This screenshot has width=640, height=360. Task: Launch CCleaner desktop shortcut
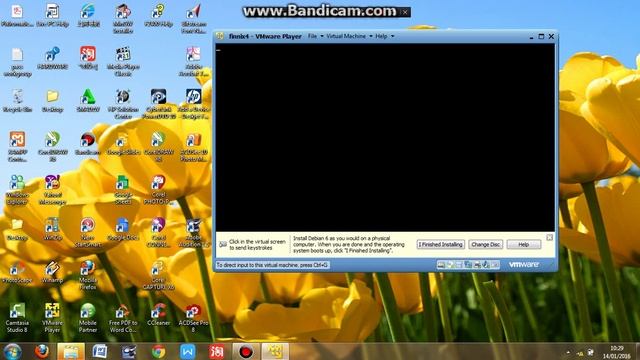coord(158,314)
